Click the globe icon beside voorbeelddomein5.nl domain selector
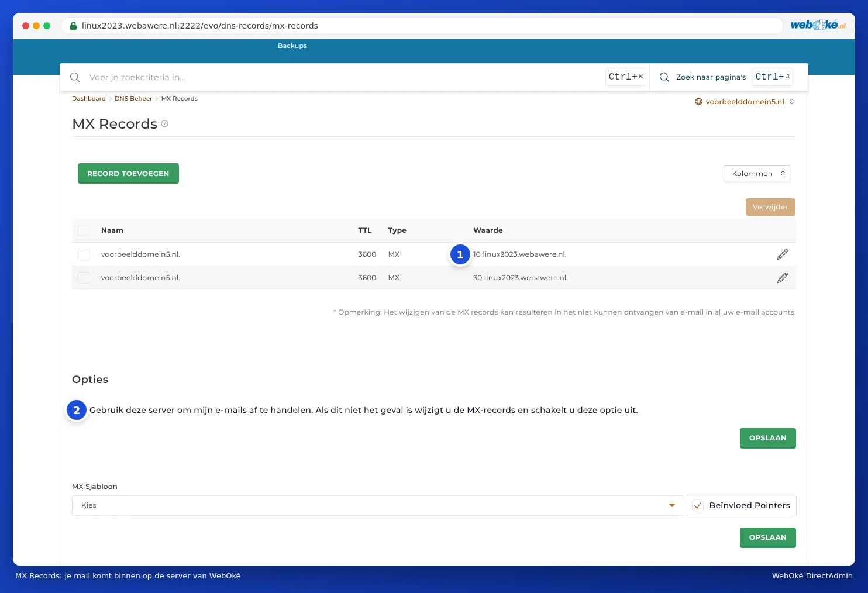Viewport: 868px width, 593px height. 698,102
